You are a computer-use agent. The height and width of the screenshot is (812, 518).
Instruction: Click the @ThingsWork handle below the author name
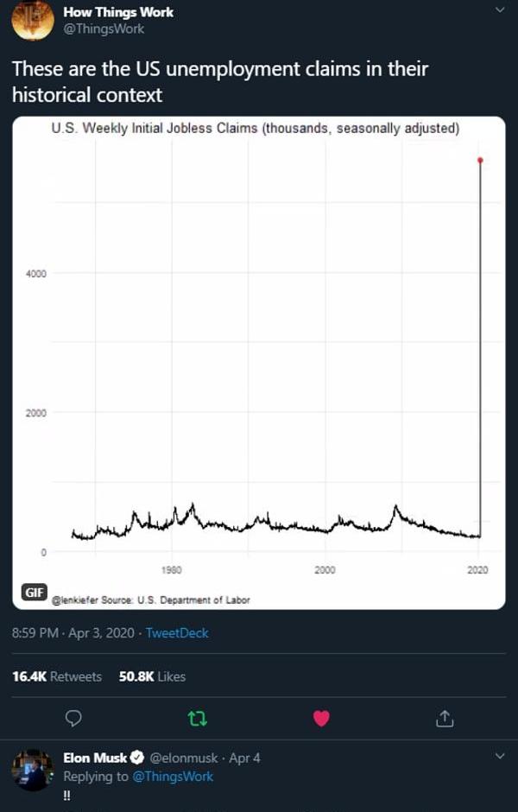point(104,29)
